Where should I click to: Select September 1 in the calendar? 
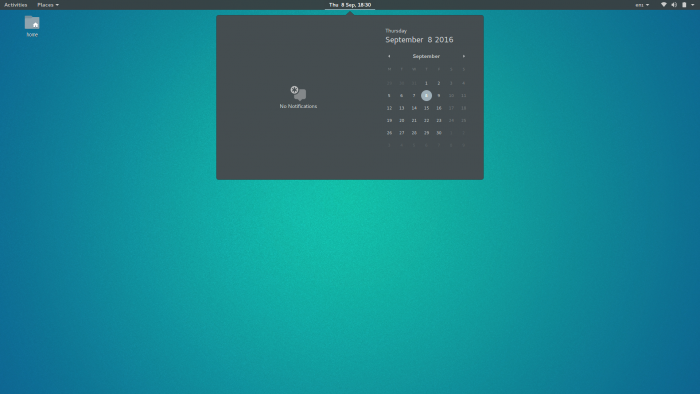tap(426, 83)
